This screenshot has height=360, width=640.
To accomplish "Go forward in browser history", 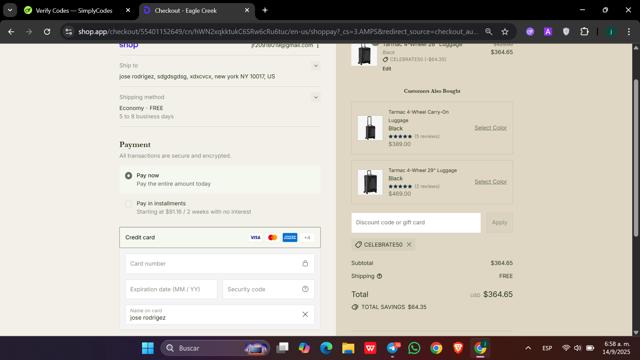I will pos(29,31).
